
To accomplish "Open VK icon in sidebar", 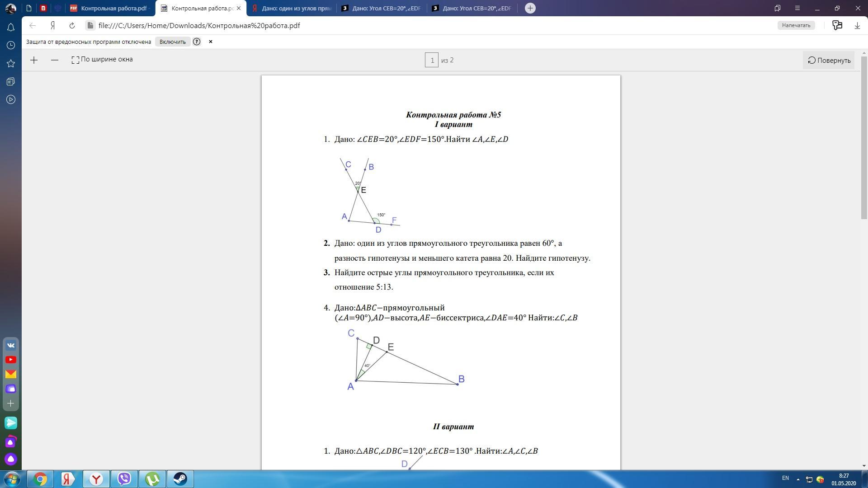I will 11,345.
